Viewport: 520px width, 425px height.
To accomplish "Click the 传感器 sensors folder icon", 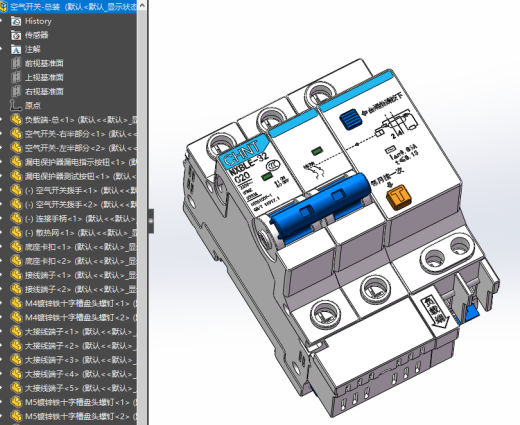I will click(x=16, y=35).
